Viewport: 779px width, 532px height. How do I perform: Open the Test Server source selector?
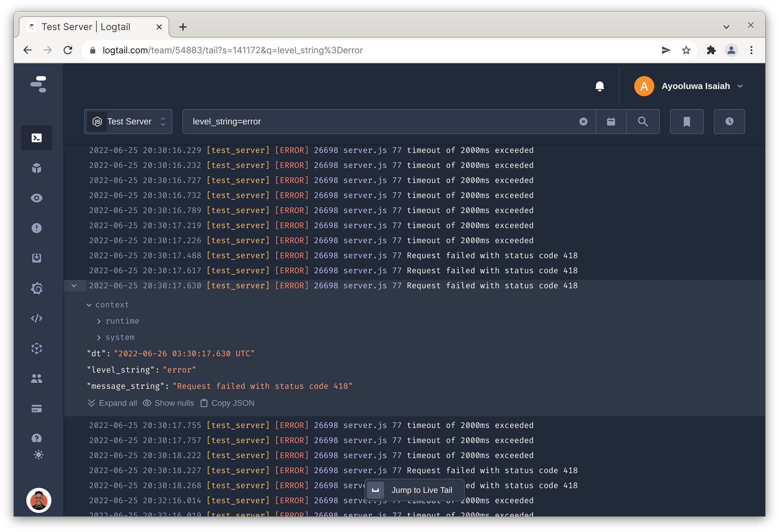128,121
